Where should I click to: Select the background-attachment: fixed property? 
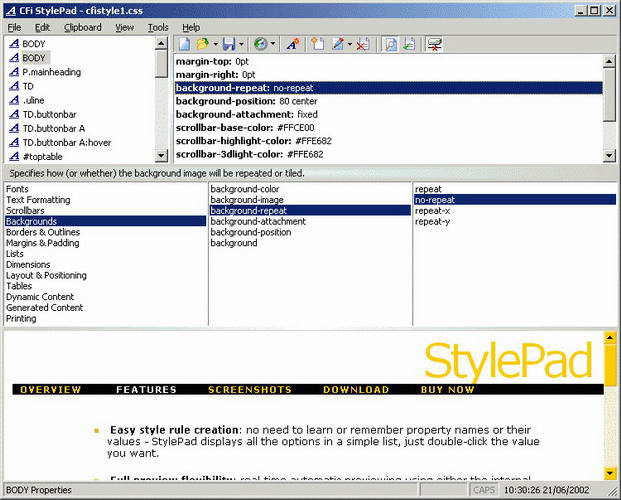pyautogui.click(x=247, y=115)
